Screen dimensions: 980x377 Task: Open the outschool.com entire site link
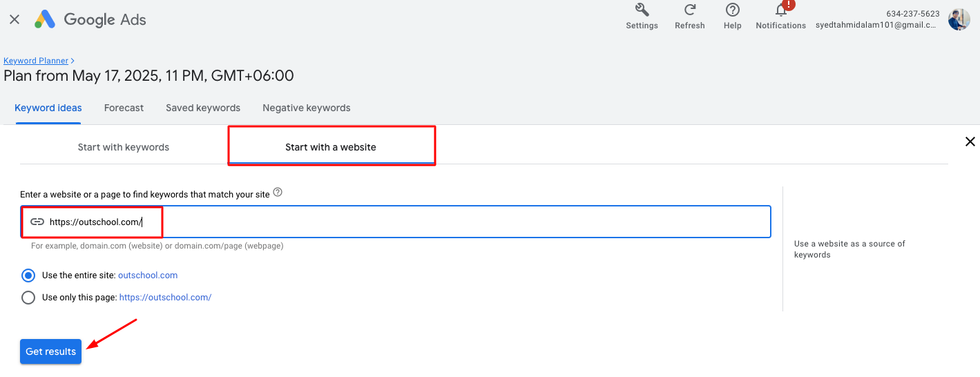[x=148, y=275]
